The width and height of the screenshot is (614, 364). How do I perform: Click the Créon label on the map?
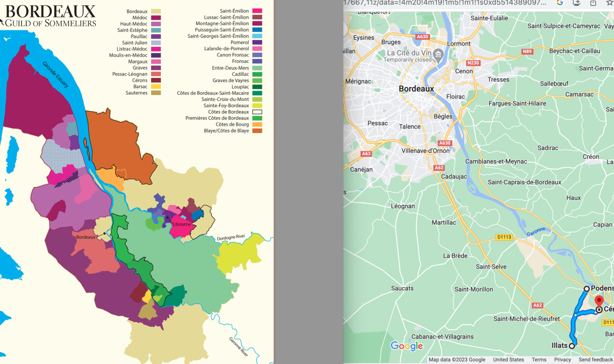pos(591,157)
